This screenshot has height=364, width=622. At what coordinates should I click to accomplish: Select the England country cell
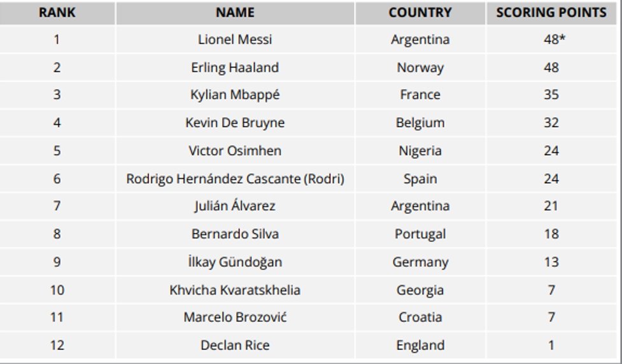[x=420, y=346]
